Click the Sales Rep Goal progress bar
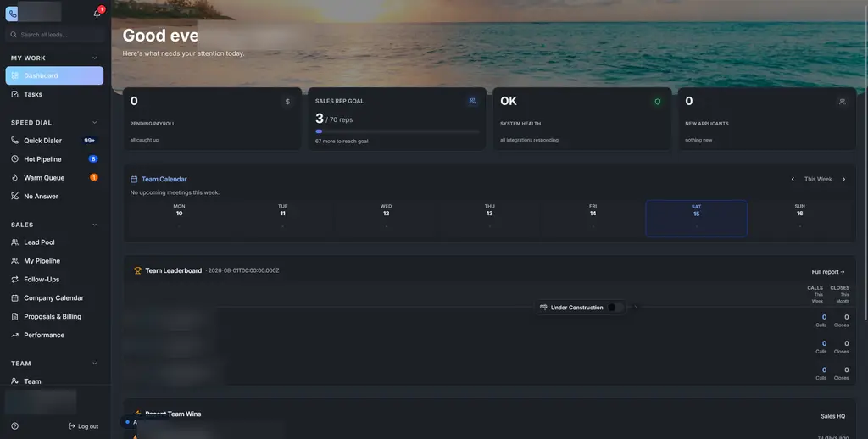This screenshot has width=868, height=439. [x=397, y=131]
